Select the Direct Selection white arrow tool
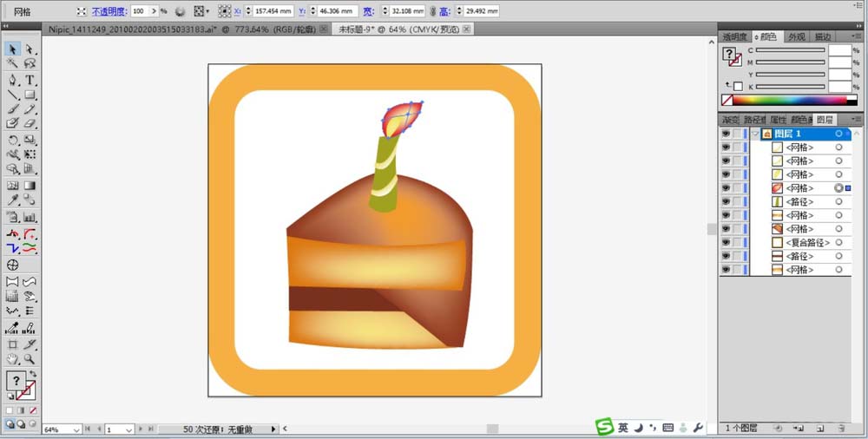 [x=30, y=49]
